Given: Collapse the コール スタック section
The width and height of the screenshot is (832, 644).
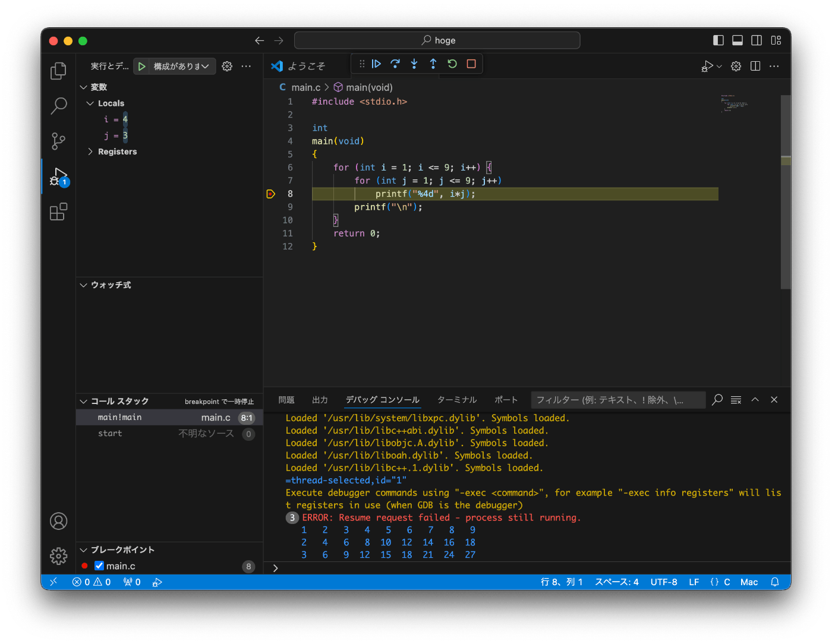Looking at the screenshot, I should 84,402.
